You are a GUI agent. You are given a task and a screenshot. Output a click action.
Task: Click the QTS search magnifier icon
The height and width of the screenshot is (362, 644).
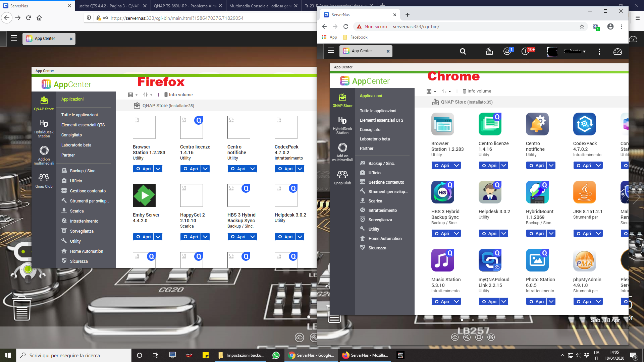click(x=463, y=51)
